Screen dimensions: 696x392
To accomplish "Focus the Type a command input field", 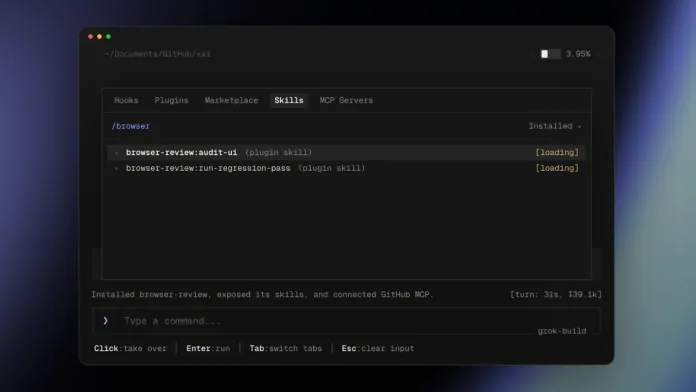I will click(346, 321).
